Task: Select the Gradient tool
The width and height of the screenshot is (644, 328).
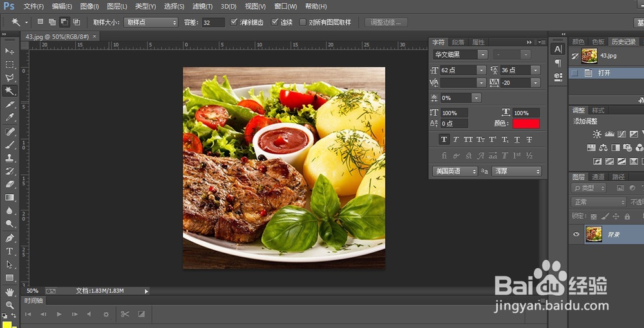Action: [x=10, y=197]
